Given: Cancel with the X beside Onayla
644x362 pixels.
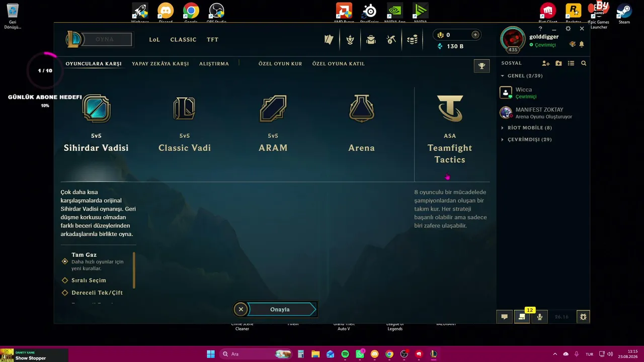Looking at the screenshot, I should pos(241,309).
